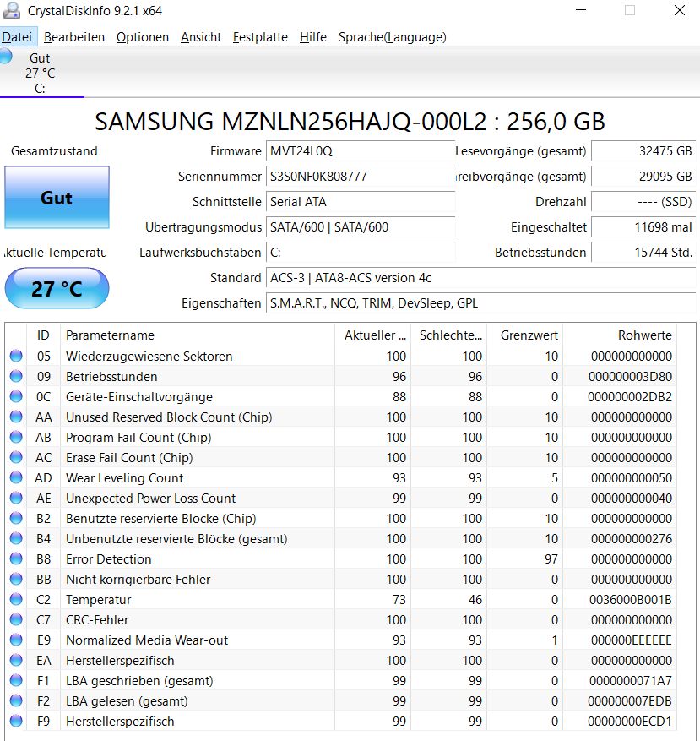Click the Firmware field MVT24L0Q
The width and height of the screenshot is (700, 741).
(361, 150)
